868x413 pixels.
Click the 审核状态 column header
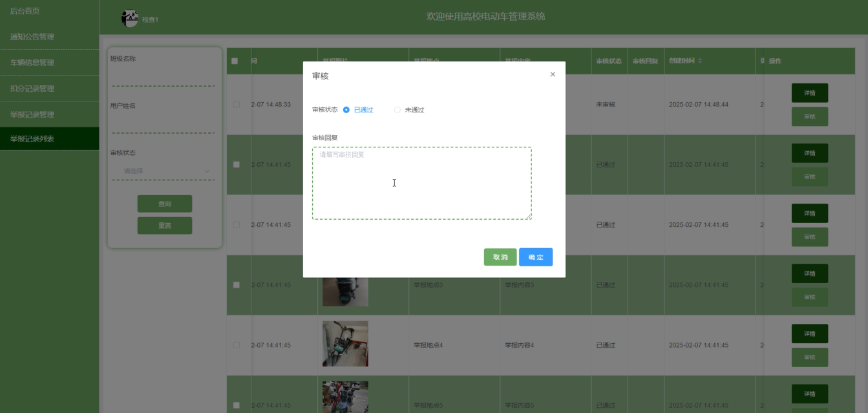[x=609, y=61]
